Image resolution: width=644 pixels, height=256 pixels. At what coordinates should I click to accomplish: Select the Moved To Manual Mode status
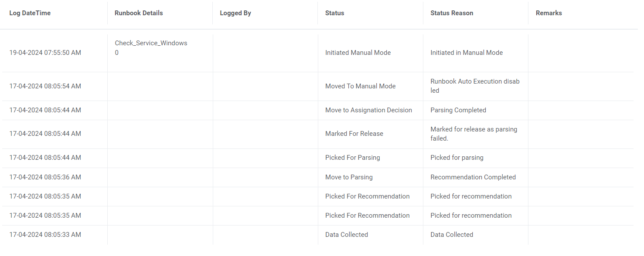coord(361,86)
